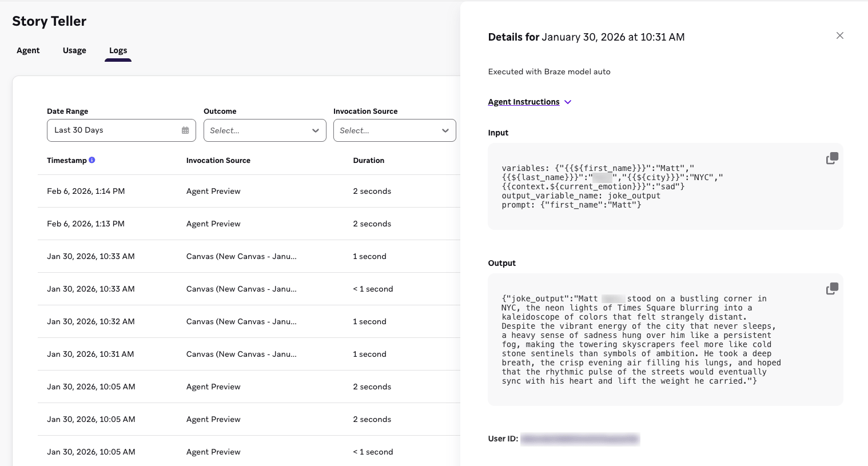Image resolution: width=868 pixels, height=466 pixels.
Task: Expand the Agent Instructions chevron
Action: [568, 102]
